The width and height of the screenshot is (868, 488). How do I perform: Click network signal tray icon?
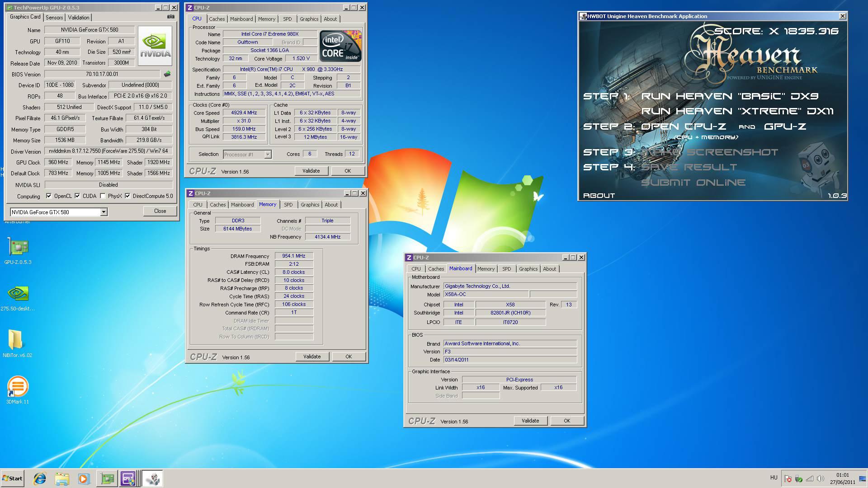(x=809, y=479)
